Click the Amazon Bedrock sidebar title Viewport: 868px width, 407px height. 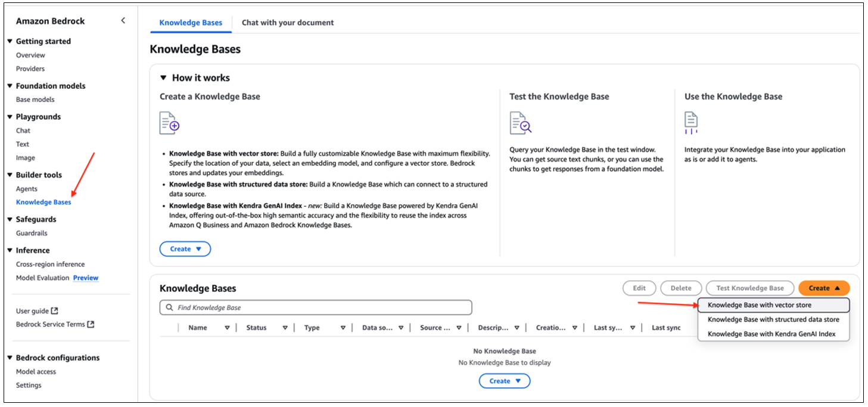click(x=51, y=21)
